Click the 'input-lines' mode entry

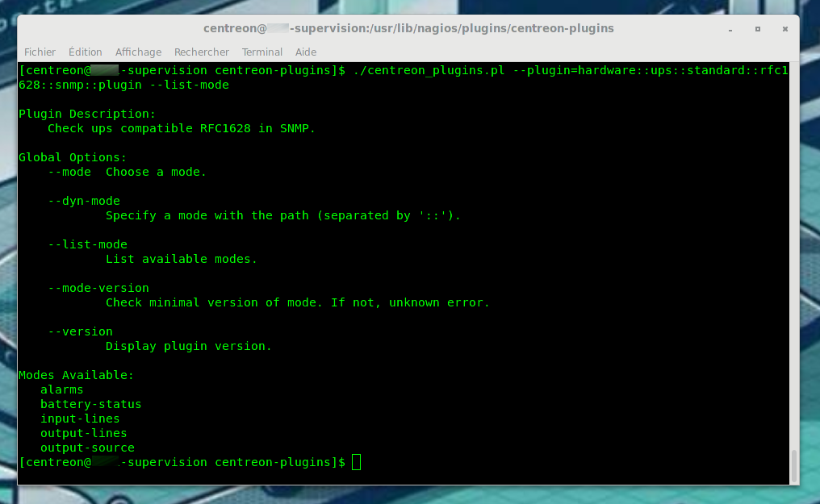tap(80, 419)
